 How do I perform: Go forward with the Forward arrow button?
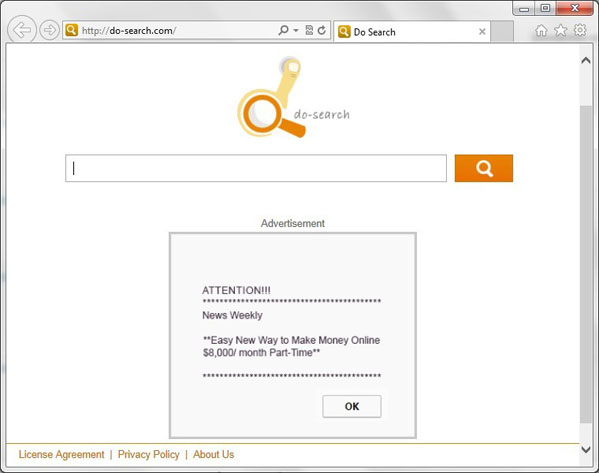50,30
